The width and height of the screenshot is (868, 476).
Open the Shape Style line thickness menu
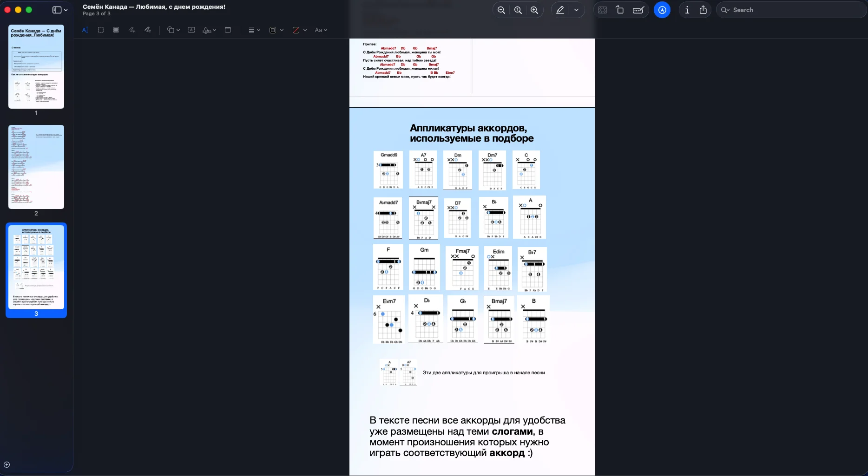(254, 30)
